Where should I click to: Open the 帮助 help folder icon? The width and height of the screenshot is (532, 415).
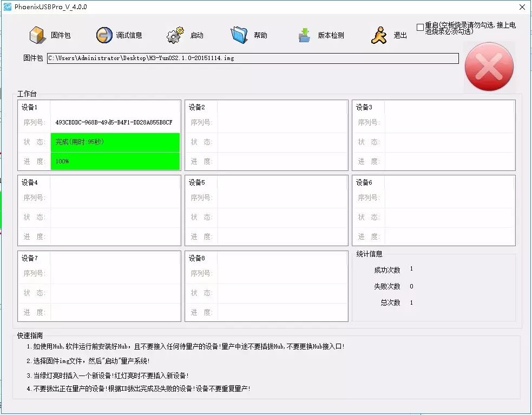point(239,35)
